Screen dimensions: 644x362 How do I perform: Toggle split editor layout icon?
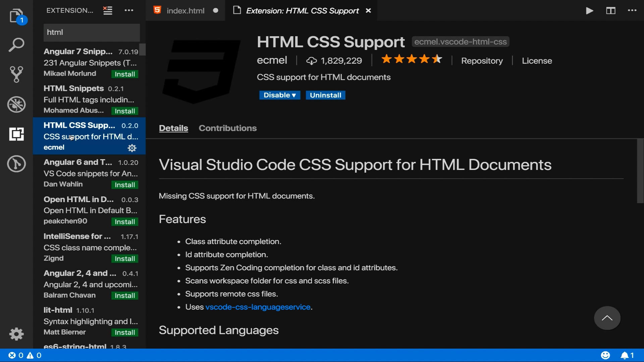click(x=610, y=11)
